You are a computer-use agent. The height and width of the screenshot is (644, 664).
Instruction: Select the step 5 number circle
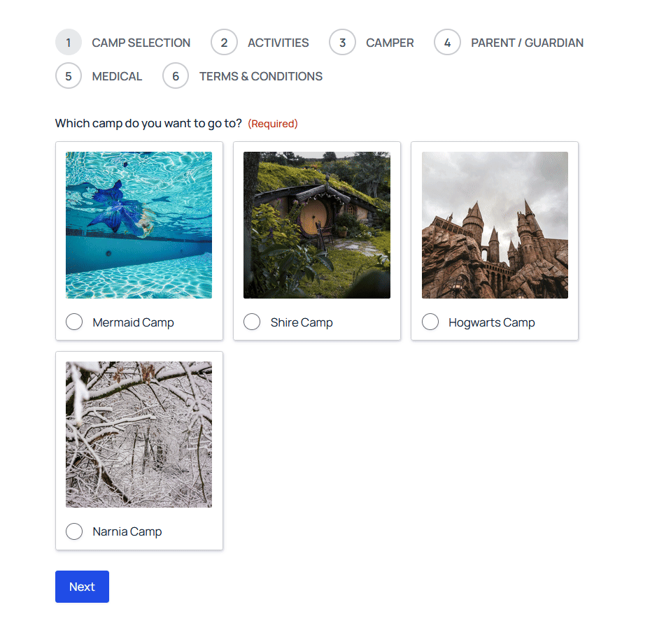point(69,76)
